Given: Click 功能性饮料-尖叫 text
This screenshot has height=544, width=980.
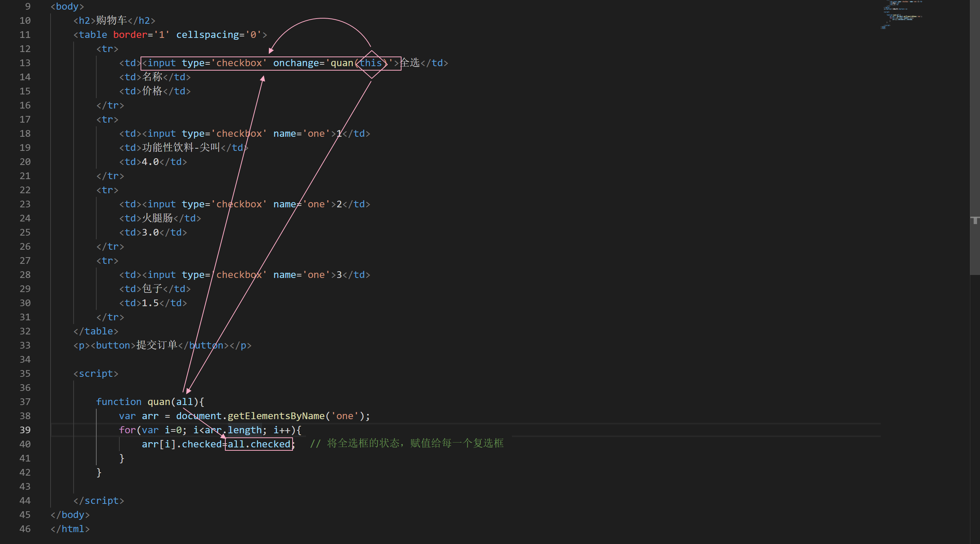Looking at the screenshot, I should [181, 148].
